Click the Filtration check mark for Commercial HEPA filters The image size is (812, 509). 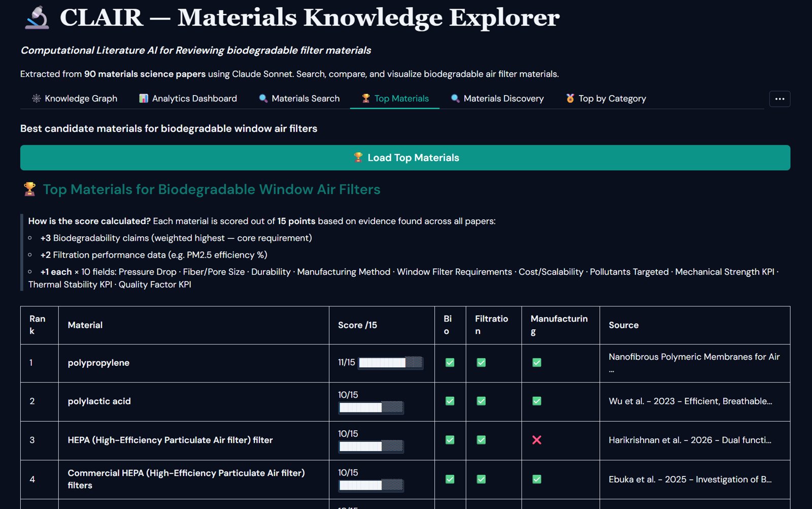click(481, 479)
